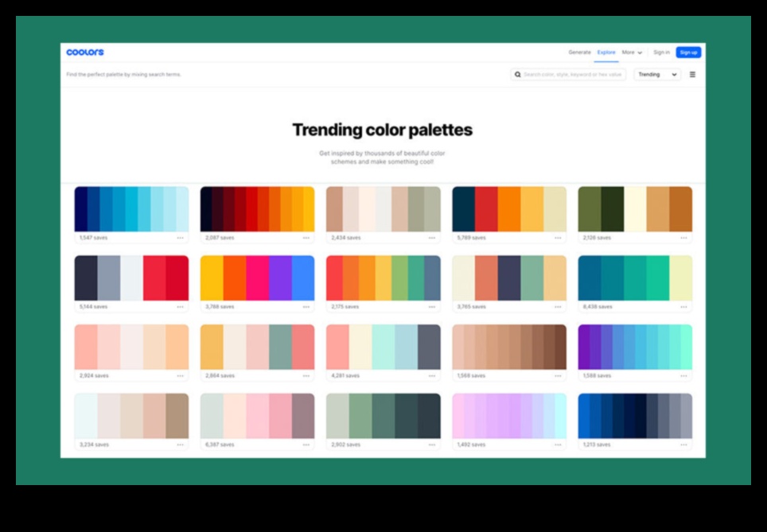Select the Explore tab
767x532 pixels.
click(x=605, y=52)
